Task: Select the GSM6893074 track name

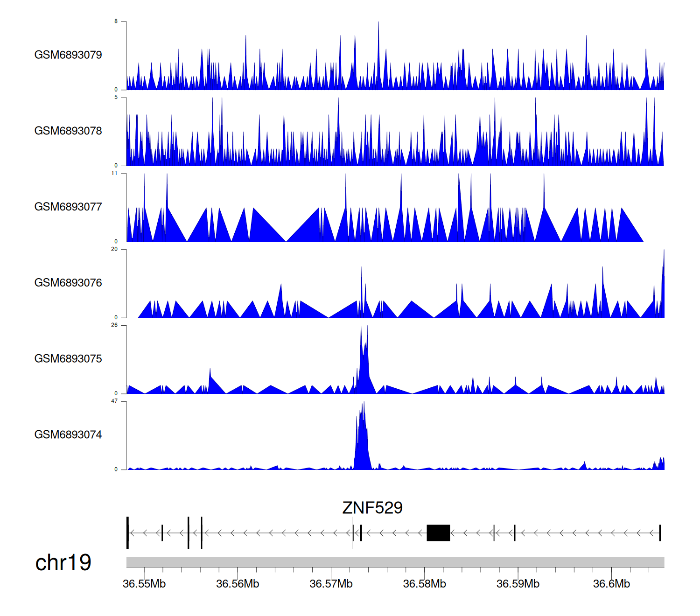Action: (68, 435)
